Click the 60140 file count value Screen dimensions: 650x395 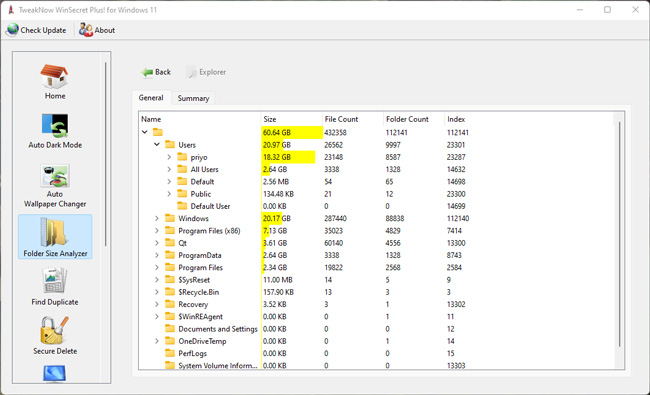(x=334, y=243)
